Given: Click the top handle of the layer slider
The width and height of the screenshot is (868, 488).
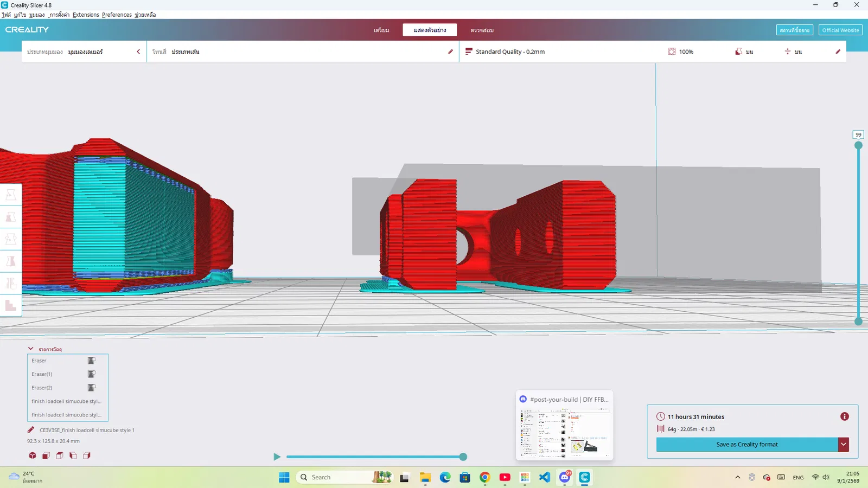Looking at the screenshot, I should pyautogui.click(x=858, y=145).
